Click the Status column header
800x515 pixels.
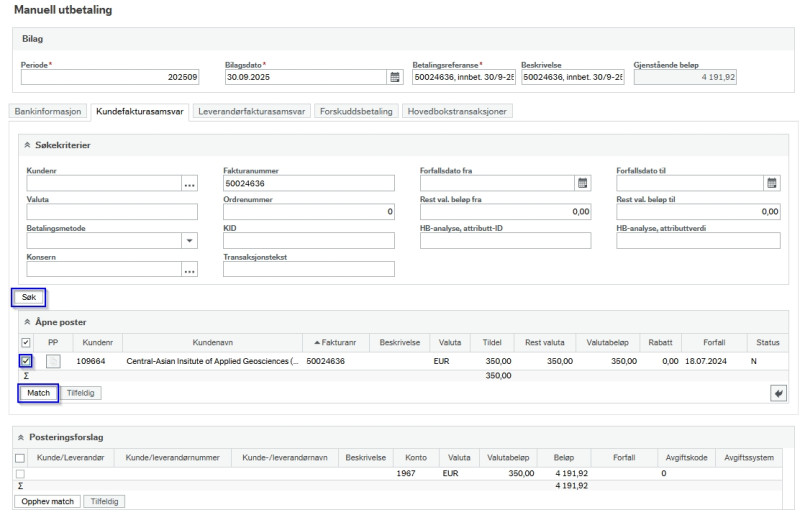click(767, 342)
